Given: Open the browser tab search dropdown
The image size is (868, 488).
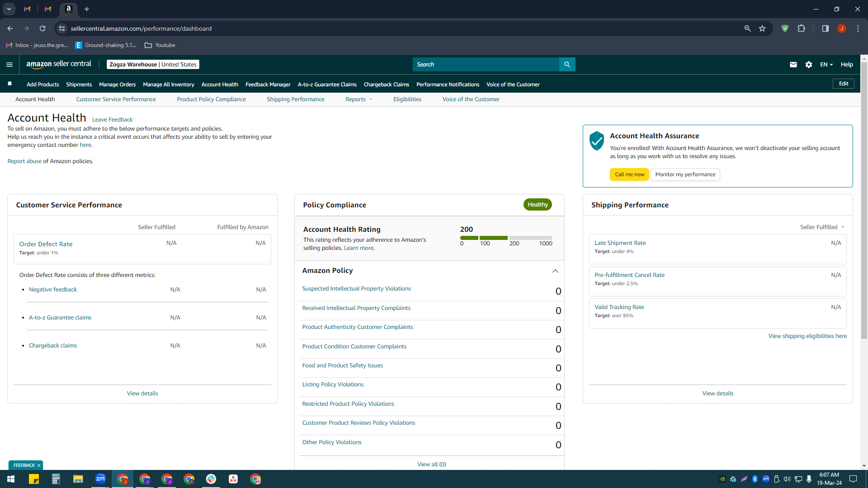Looking at the screenshot, I should tap(9, 9).
